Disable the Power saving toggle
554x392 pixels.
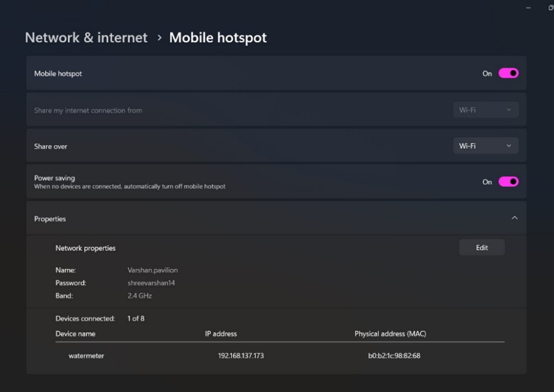coord(508,181)
